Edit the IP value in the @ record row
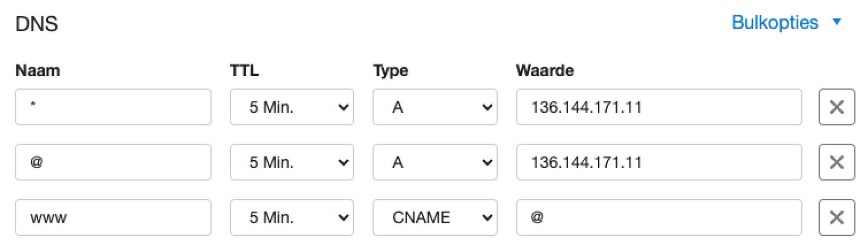The image size is (868, 245). (659, 162)
